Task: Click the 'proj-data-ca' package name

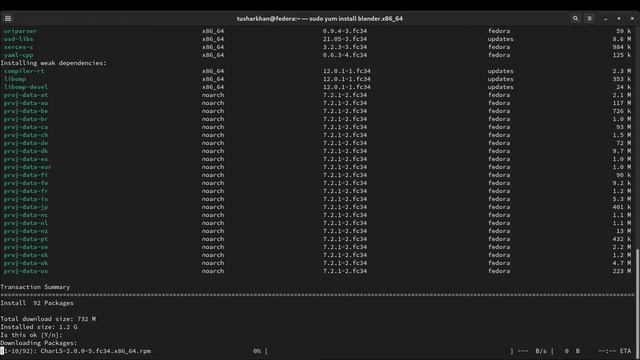Action: (26, 127)
